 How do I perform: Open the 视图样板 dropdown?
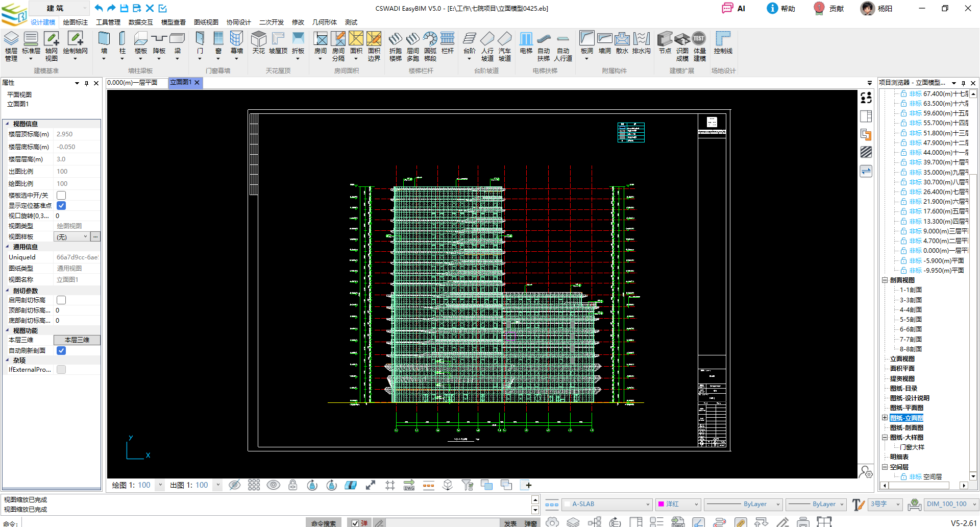(72, 237)
